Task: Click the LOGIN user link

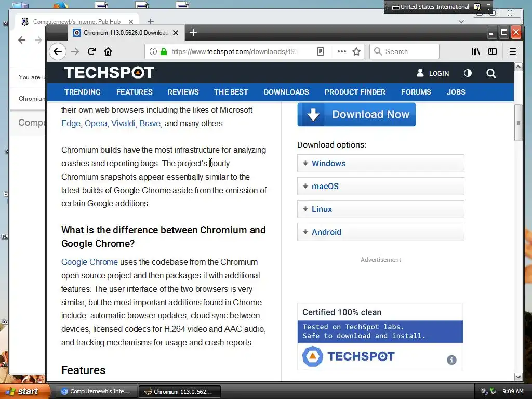Action: click(x=433, y=73)
